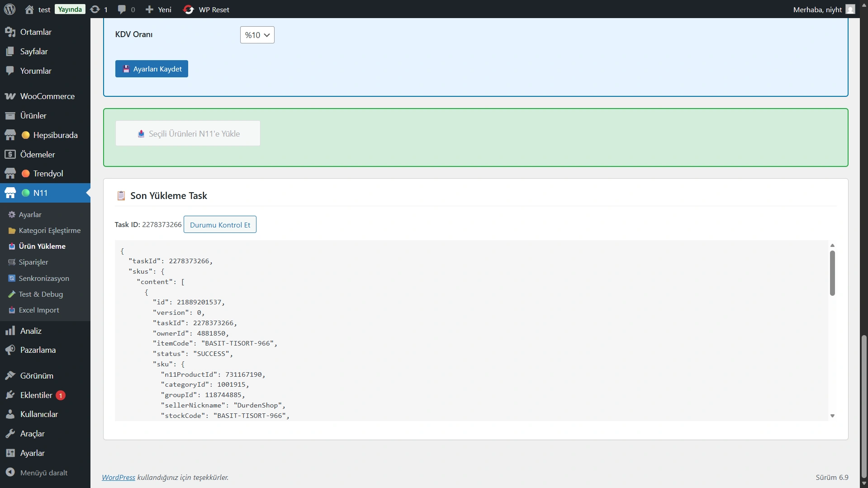Open the Hepsiburada sidebar menu
Screen dimensions: 868x488
(55, 135)
